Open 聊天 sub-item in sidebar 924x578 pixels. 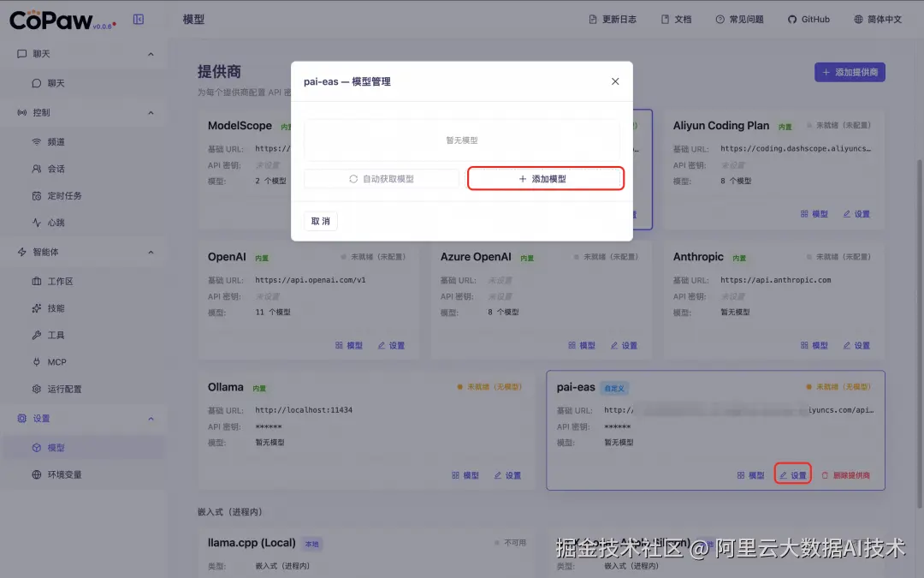[x=85, y=83]
